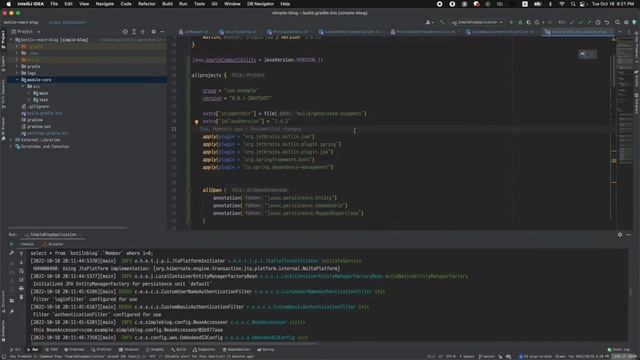Screen dimensions: 640x360
Task: Open the DB Navigator menu
Action: coord(260,4)
